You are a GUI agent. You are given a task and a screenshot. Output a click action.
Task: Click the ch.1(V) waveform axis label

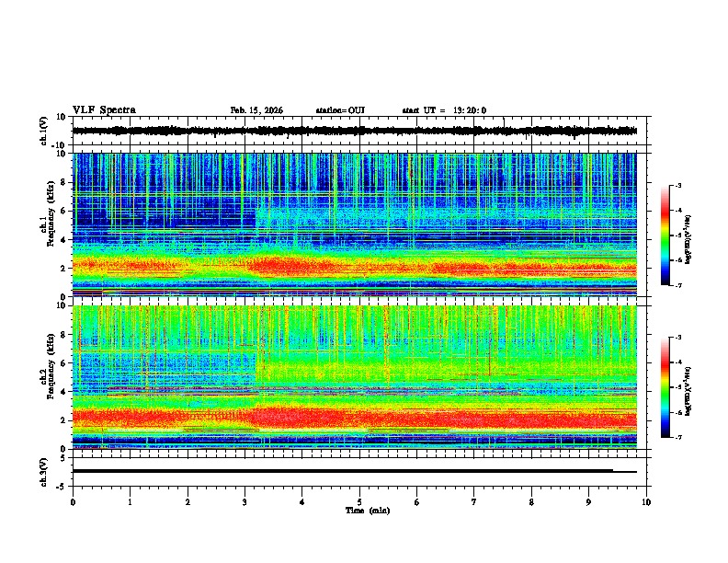pyautogui.click(x=44, y=131)
